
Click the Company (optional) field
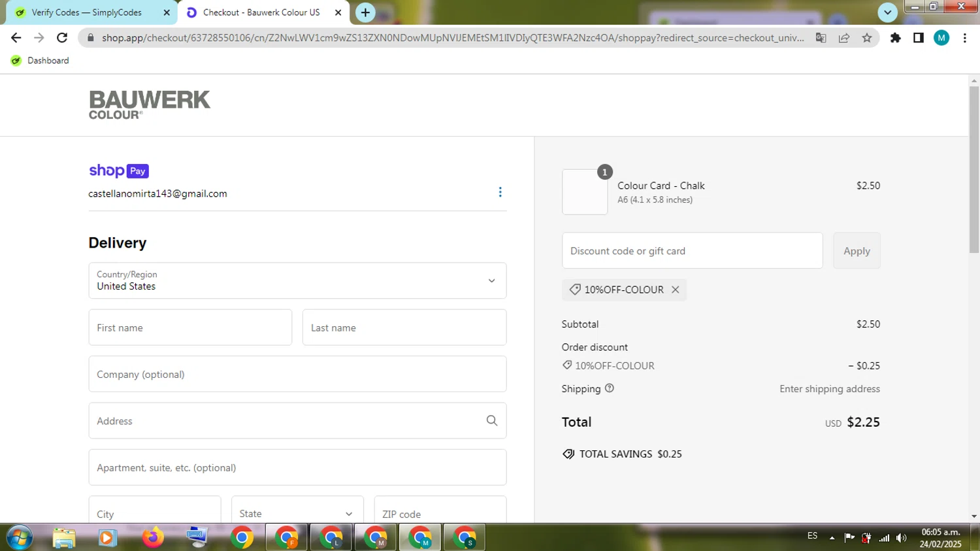[x=297, y=374]
